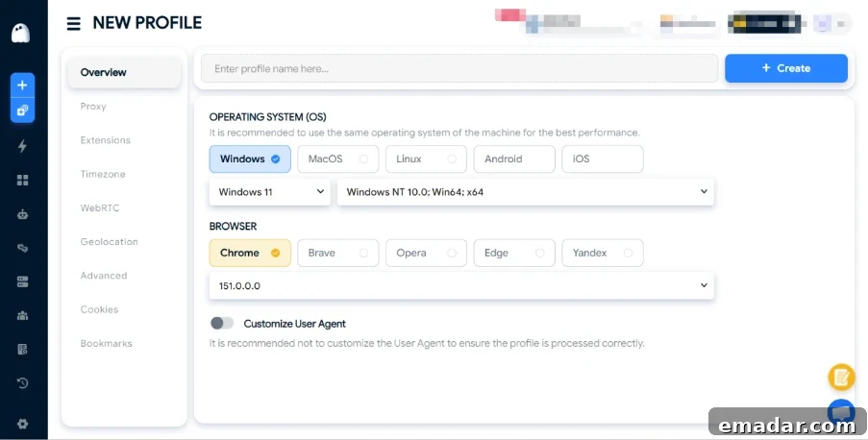868x440 pixels.
Task: Click the yellow notes floating icon
Action: point(841,378)
